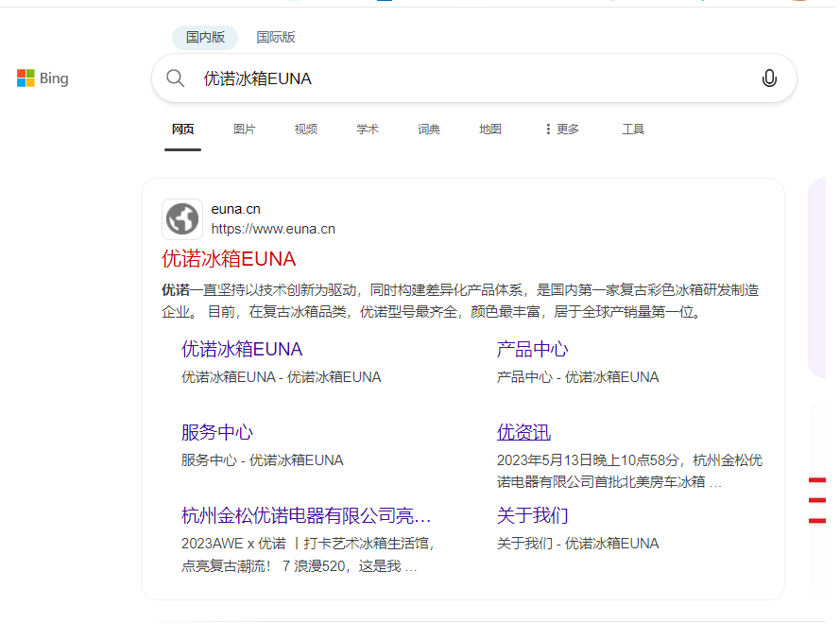Select the 词典 tab
840x641 pixels.
coord(429,130)
